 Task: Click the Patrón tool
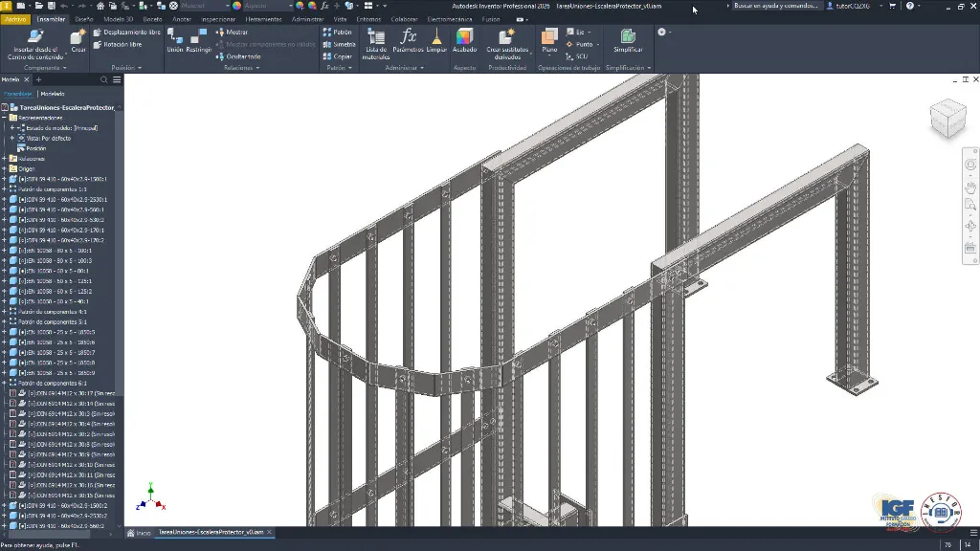click(x=338, y=32)
